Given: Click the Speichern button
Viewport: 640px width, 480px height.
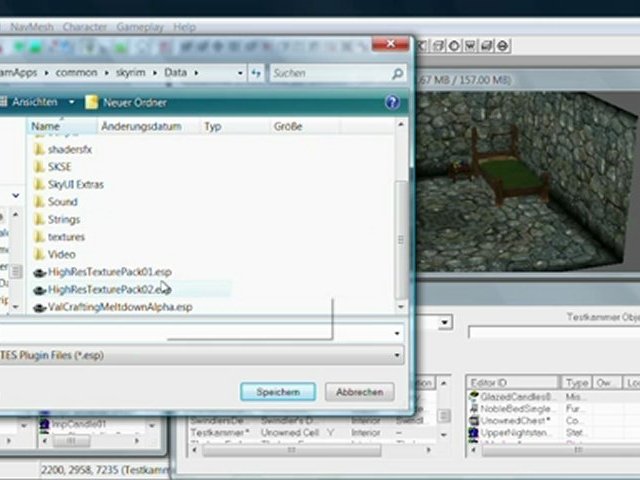Looking at the screenshot, I should tap(278, 392).
